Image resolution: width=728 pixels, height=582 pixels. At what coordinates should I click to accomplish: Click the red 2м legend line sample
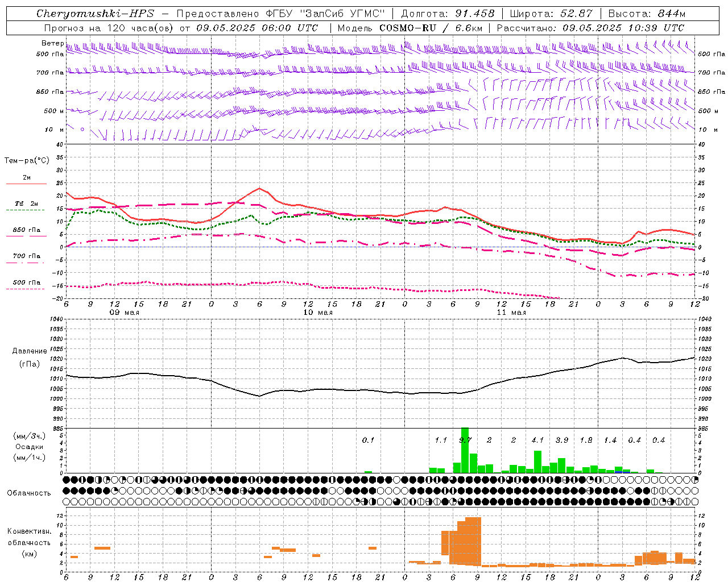(26, 184)
